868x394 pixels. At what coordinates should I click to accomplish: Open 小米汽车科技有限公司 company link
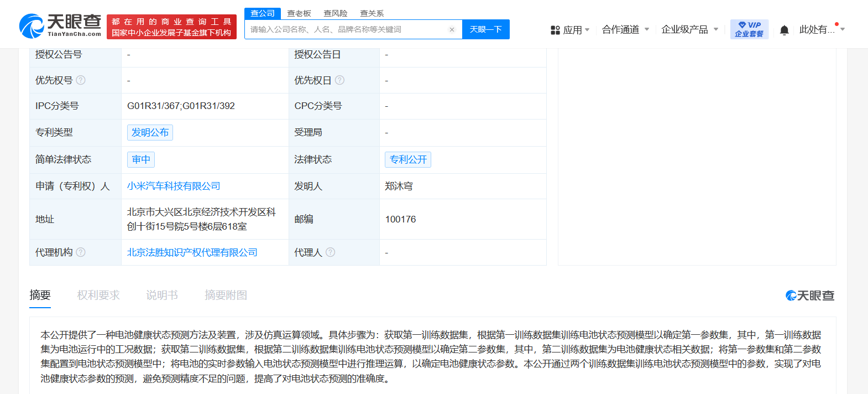point(174,186)
